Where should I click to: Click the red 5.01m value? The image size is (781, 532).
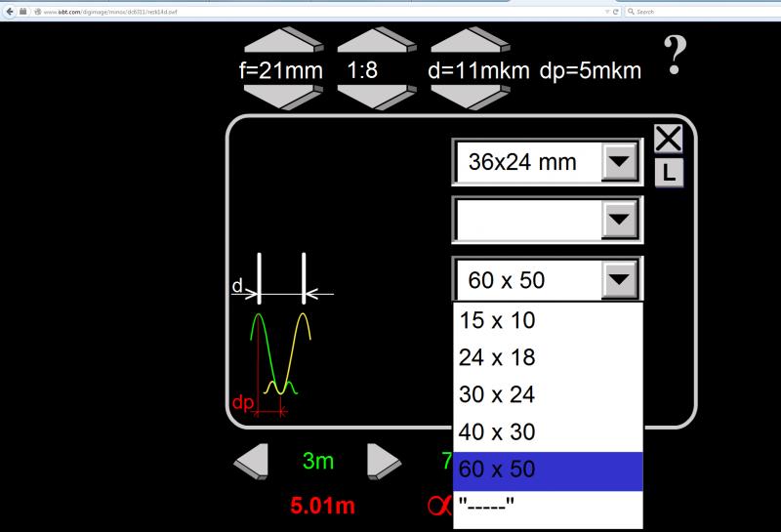coord(323,506)
